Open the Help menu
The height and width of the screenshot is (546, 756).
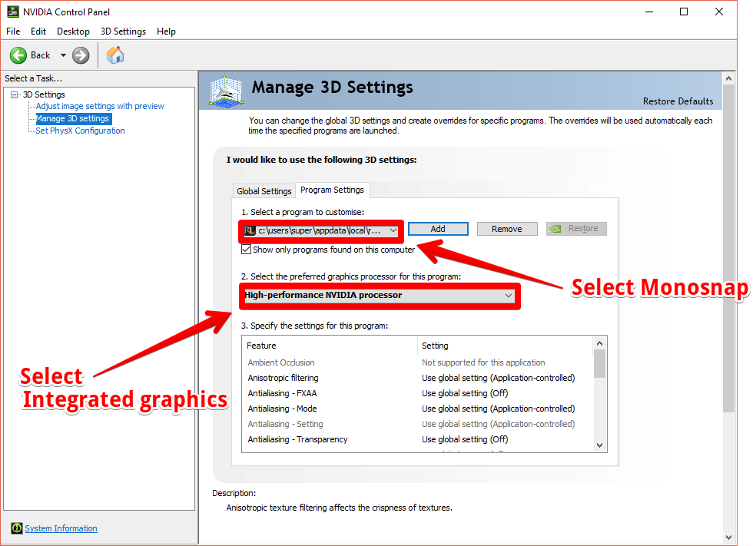click(x=166, y=31)
